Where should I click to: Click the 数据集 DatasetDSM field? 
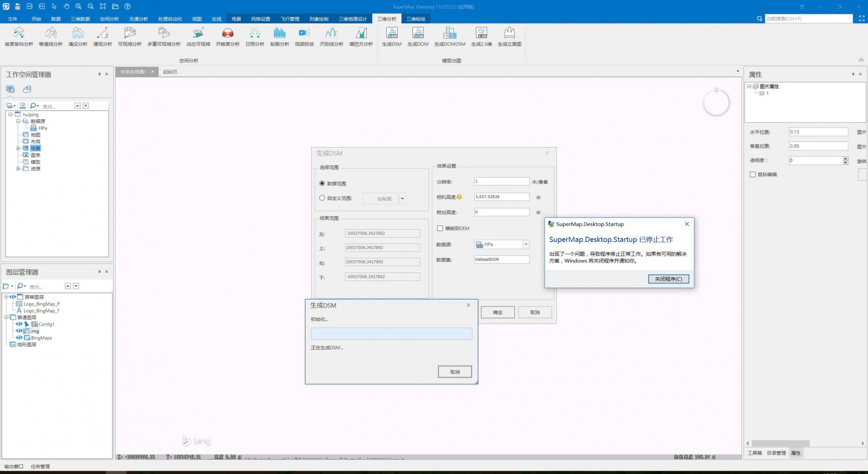point(502,259)
